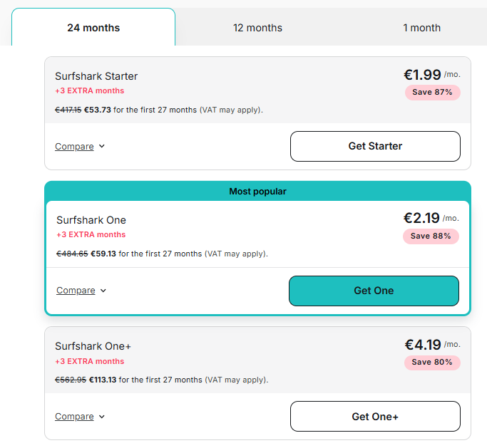Open the 1 month tab
This screenshot has height=448, width=487.
(421, 28)
